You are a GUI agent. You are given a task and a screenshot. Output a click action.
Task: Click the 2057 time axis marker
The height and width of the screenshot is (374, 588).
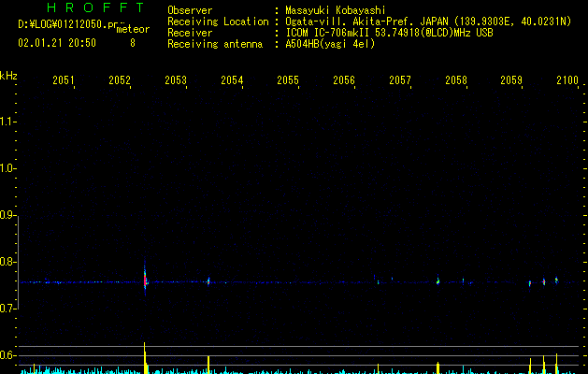[400, 80]
